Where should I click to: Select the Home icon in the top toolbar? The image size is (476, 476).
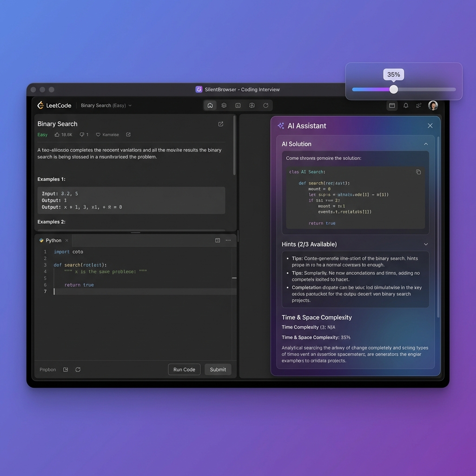click(x=210, y=106)
